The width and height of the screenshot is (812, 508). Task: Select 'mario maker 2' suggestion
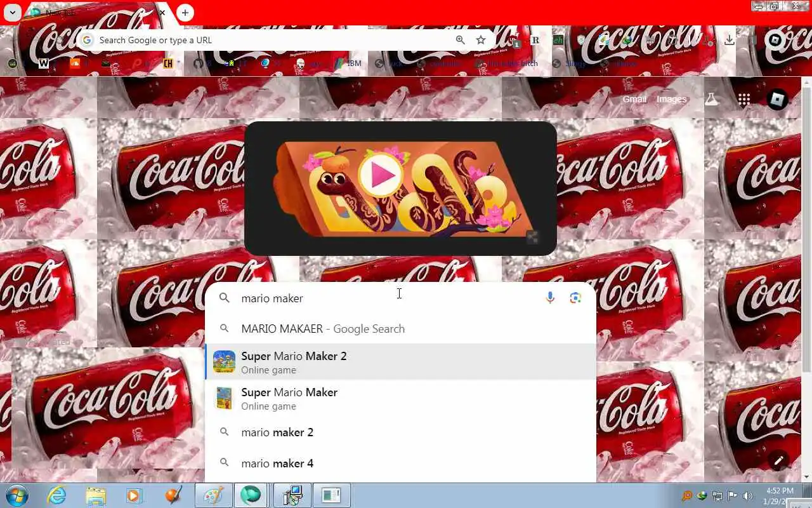coord(400,432)
